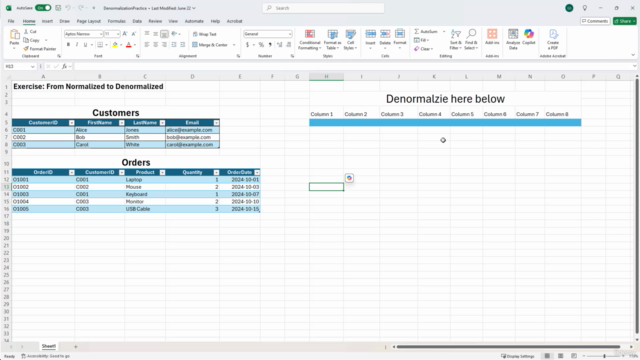Center text horizontally
Viewport: 640px width, 360px height.
point(156,45)
